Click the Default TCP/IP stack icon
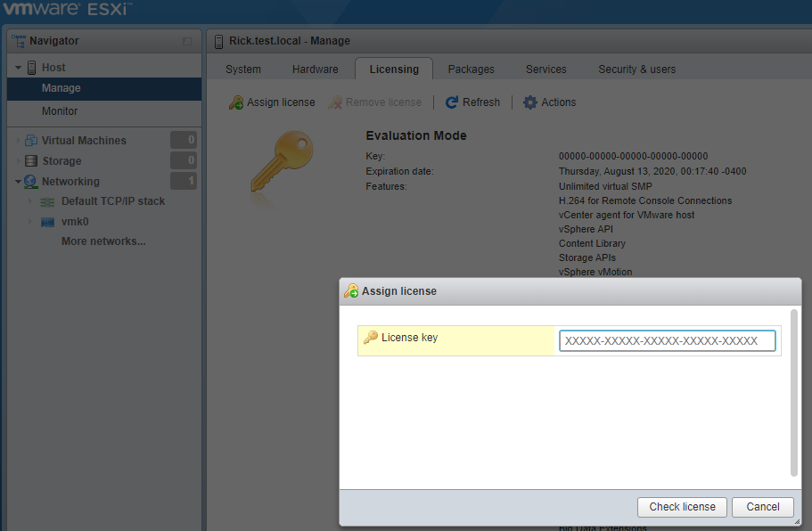Image resolution: width=812 pixels, height=531 pixels. pos(47,202)
